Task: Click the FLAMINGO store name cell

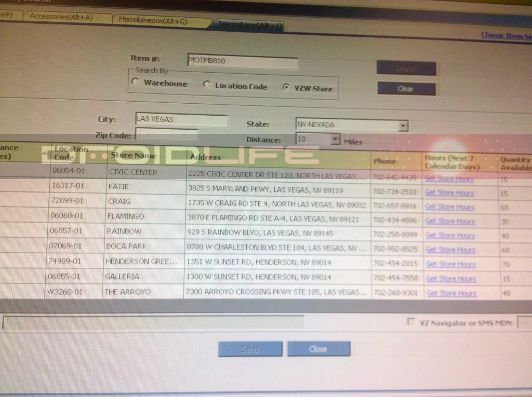Action: [x=126, y=216]
